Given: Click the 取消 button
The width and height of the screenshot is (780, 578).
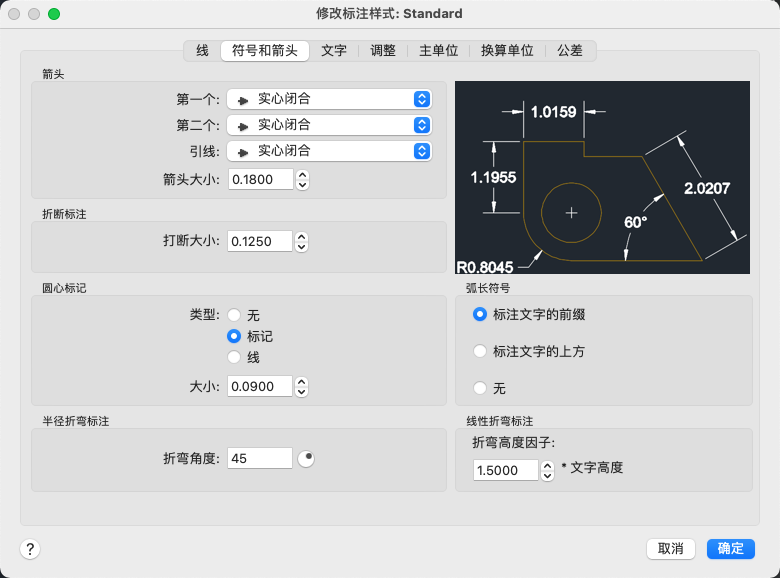Looking at the screenshot, I should coord(671,549).
